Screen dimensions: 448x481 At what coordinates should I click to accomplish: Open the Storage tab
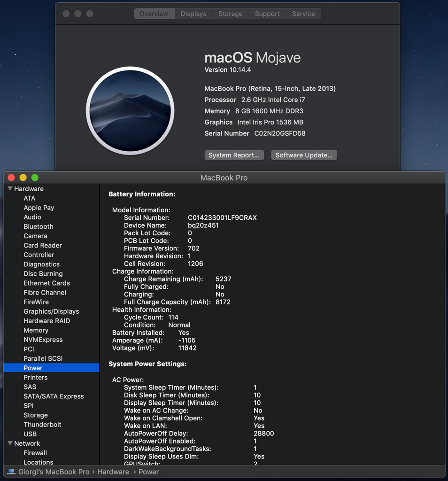230,14
